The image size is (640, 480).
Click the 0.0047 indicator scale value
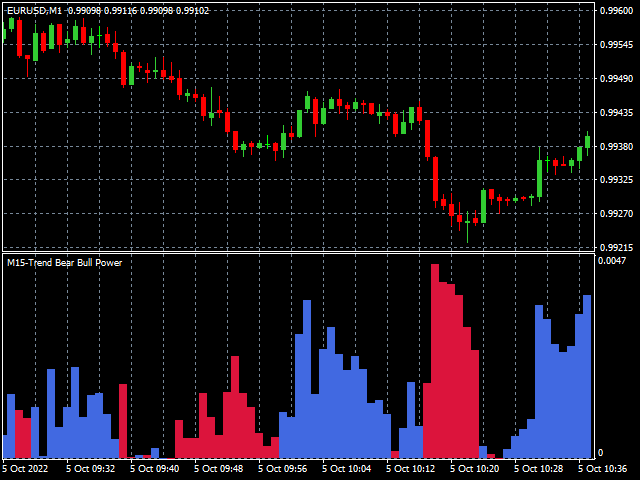click(611, 261)
